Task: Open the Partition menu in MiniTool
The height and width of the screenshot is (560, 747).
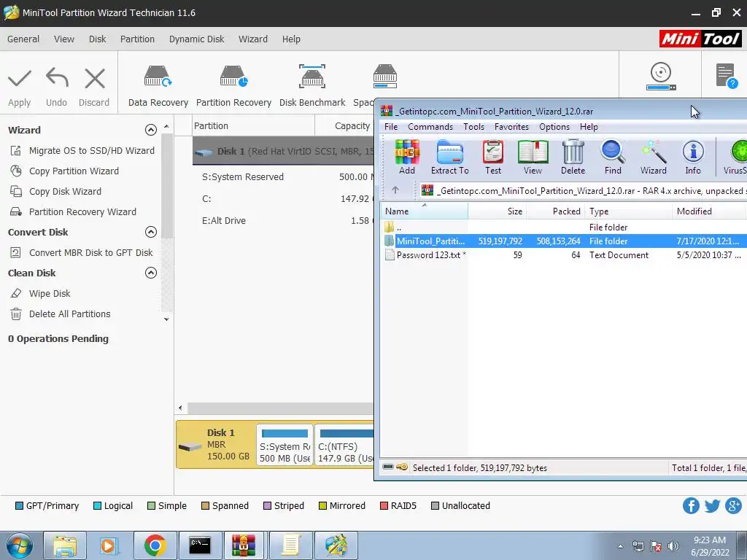Action: [x=137, y=39]
